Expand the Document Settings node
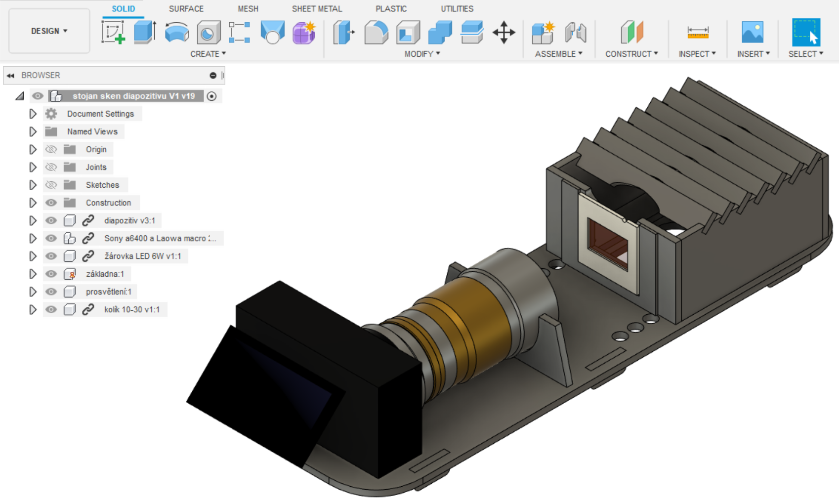The height and width of the screenshot is (504, 839). pos(33,114)
